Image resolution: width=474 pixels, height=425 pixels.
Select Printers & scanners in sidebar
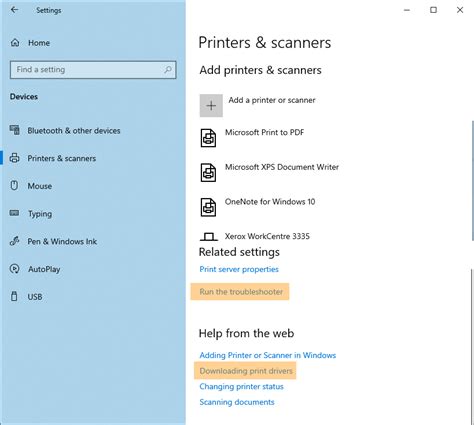click(x=62, y=158)
